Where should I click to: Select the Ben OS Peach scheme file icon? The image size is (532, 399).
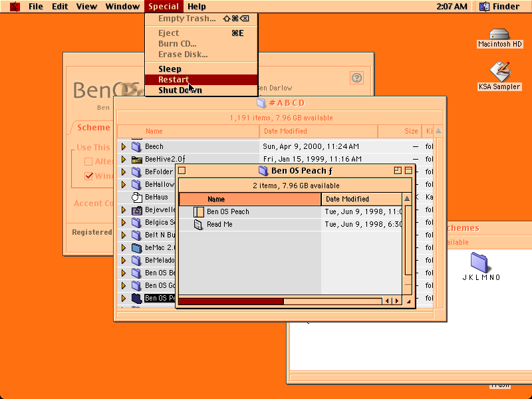click(198, 211)
